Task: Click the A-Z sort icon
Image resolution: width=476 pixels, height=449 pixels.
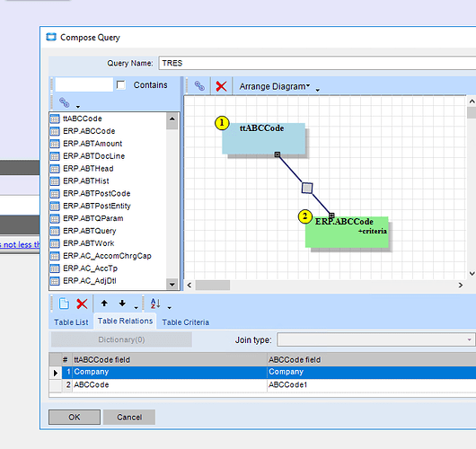Action: [x=155, y=304]
